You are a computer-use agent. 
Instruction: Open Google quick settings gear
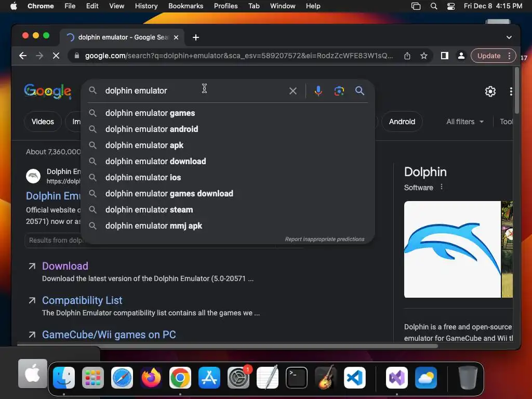tap(490, 91)
